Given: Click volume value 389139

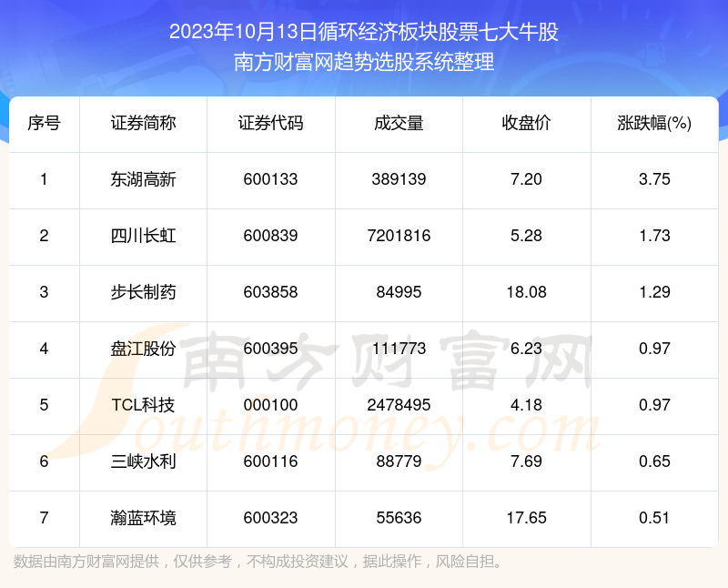Looking at the screenshot, I should (x=399, y=179).
